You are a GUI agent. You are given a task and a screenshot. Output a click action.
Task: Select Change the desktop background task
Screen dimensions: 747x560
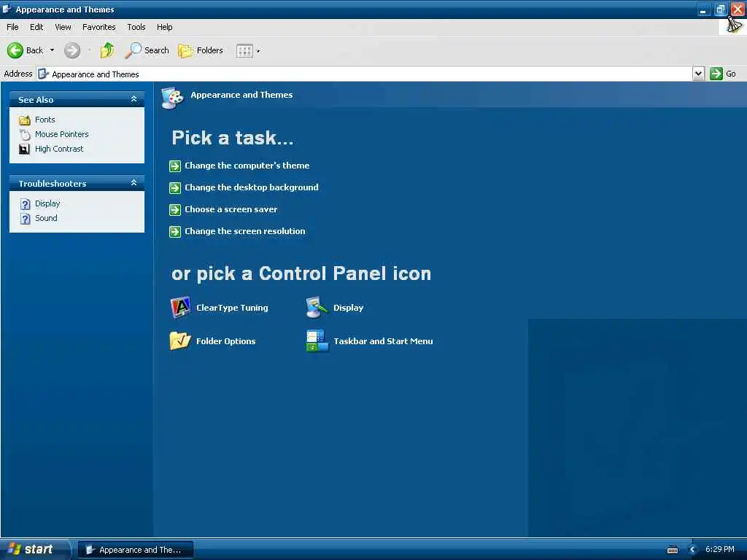251,187
